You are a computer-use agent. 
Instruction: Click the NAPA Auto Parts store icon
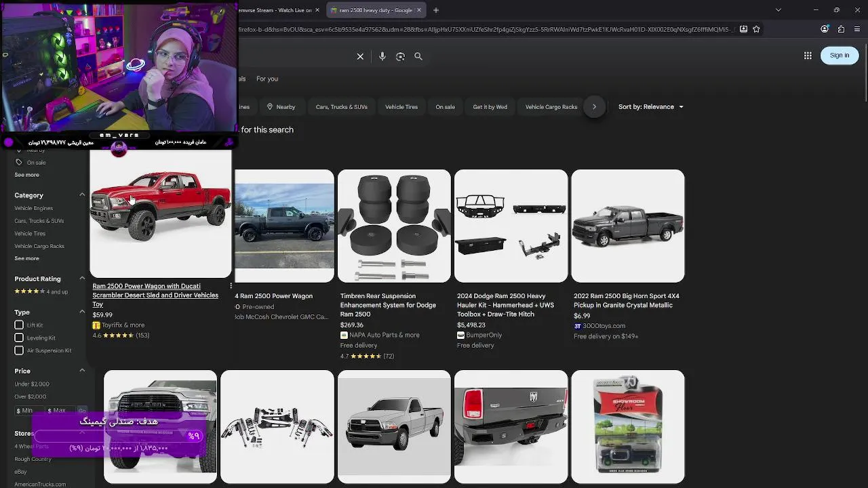344,335
